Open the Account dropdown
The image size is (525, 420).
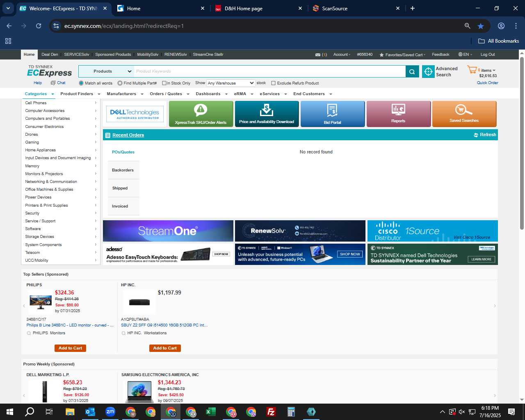pyautogui.click(x=342, y=55)
